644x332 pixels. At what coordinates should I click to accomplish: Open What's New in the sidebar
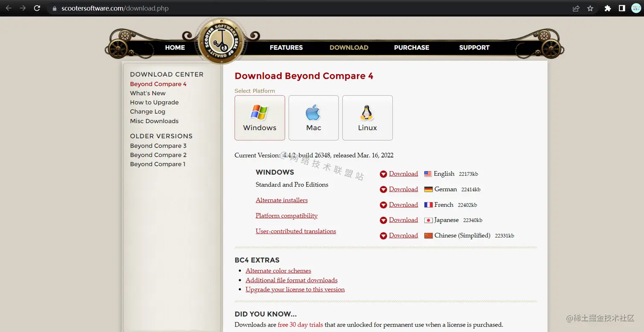tap(148, 93)
